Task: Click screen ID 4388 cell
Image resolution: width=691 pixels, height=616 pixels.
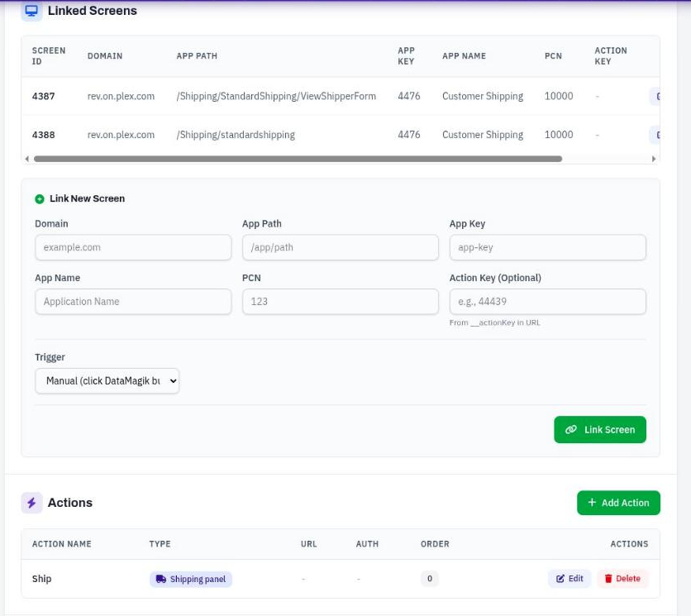Action: point(43,135)
